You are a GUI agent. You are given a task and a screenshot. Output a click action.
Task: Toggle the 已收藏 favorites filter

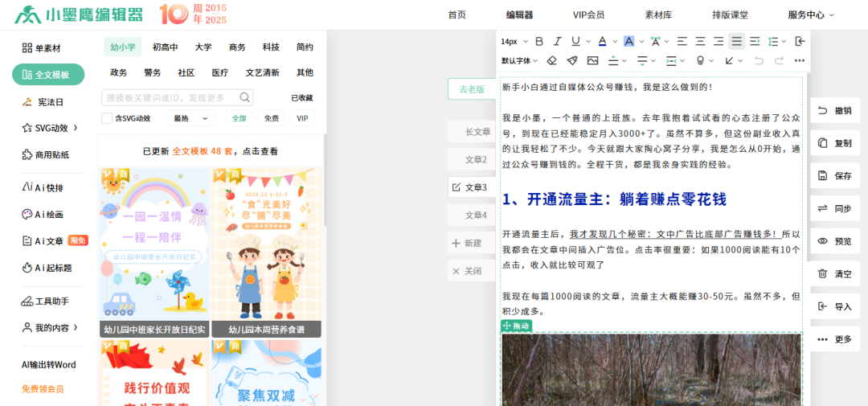(x=302, y=98)
